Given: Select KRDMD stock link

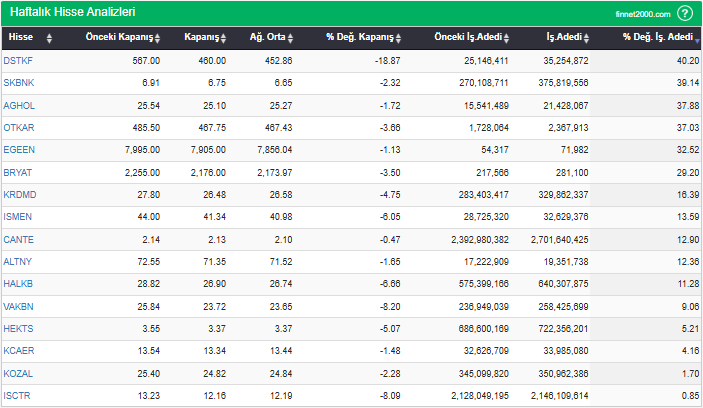Looking at the screenshot, I should click(19, 194).
